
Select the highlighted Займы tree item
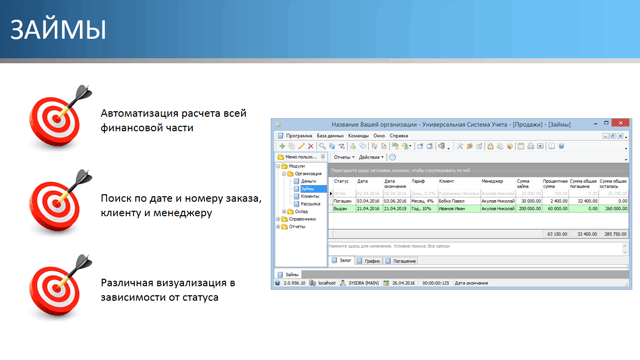coord(313,189)
